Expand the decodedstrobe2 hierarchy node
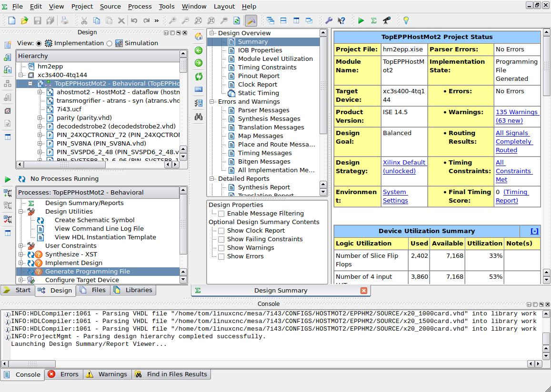This screenshot has height=392, width=551. tap(40, 127)
